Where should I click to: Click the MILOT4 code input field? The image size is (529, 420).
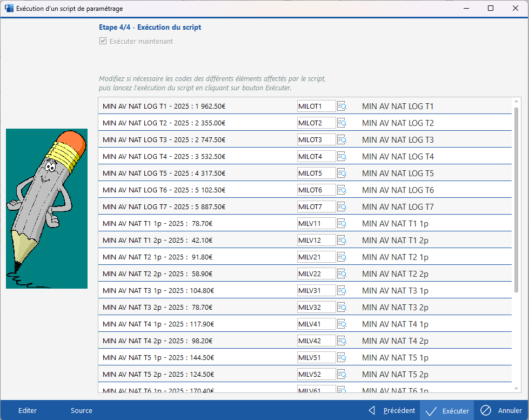coord(316,157)
